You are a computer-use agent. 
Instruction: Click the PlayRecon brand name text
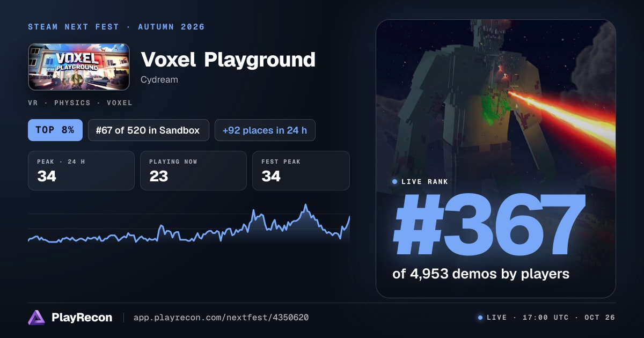click(x=82, y=318)
